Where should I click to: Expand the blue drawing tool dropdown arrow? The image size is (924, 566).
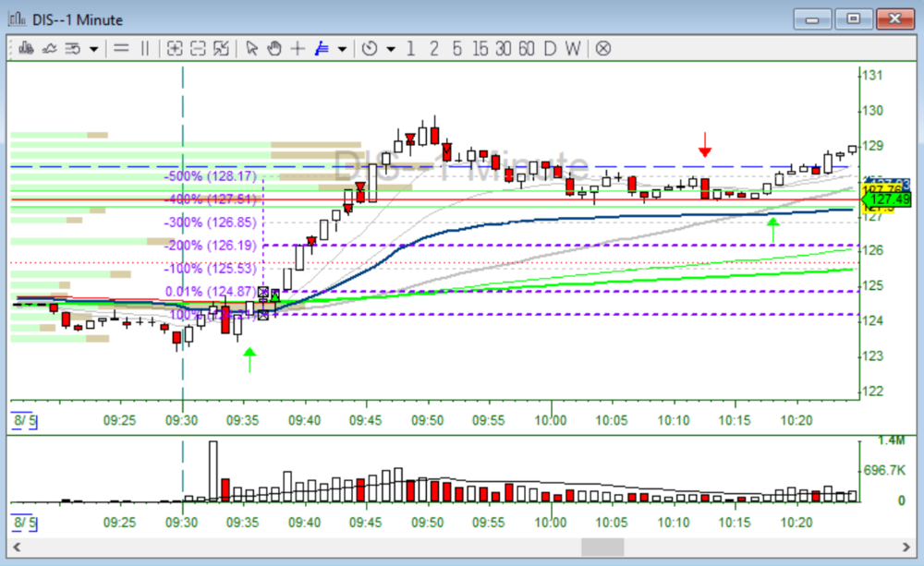(x=343, y=49)
